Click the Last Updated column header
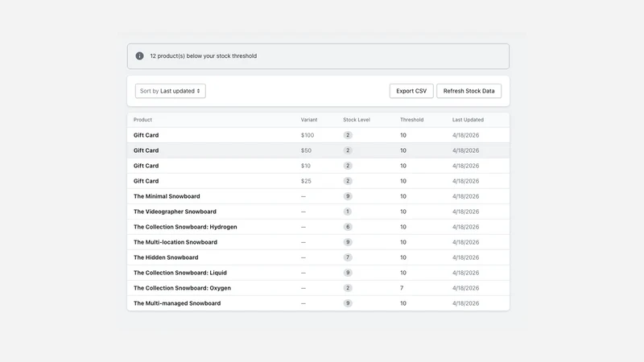The height and width of the screenshot is (362, 644). click(x=468, y=120)
